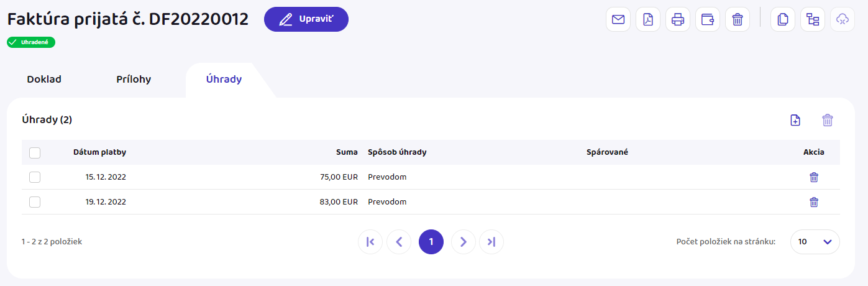Go to page 1 in pagination
The width and height of the screenshot is (868, 286).
(x=431, y=242)
